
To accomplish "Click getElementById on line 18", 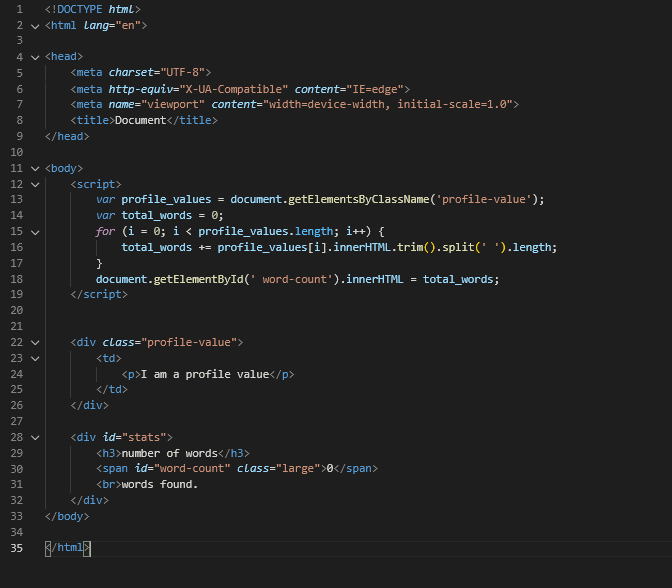I will click(198, 279).
